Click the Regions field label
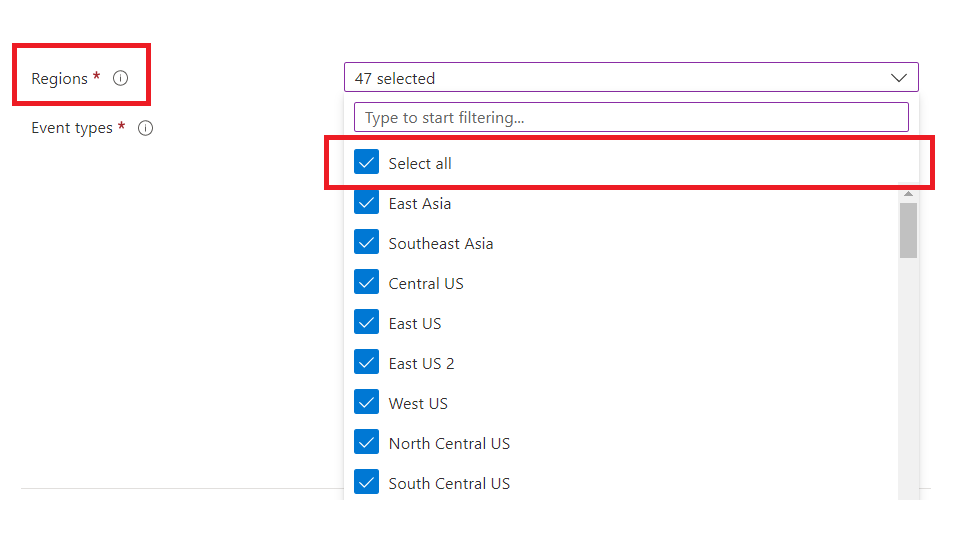This screenshot has width=973, height=541. (60, 78)
